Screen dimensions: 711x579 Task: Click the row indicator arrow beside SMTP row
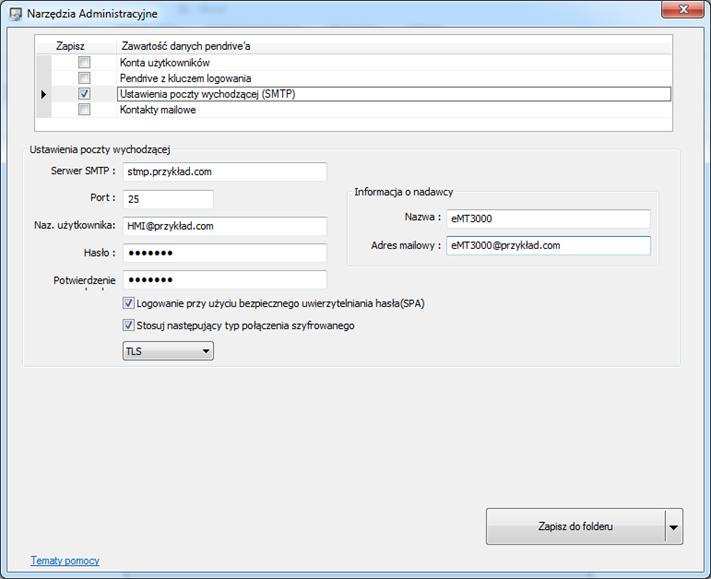44,94
